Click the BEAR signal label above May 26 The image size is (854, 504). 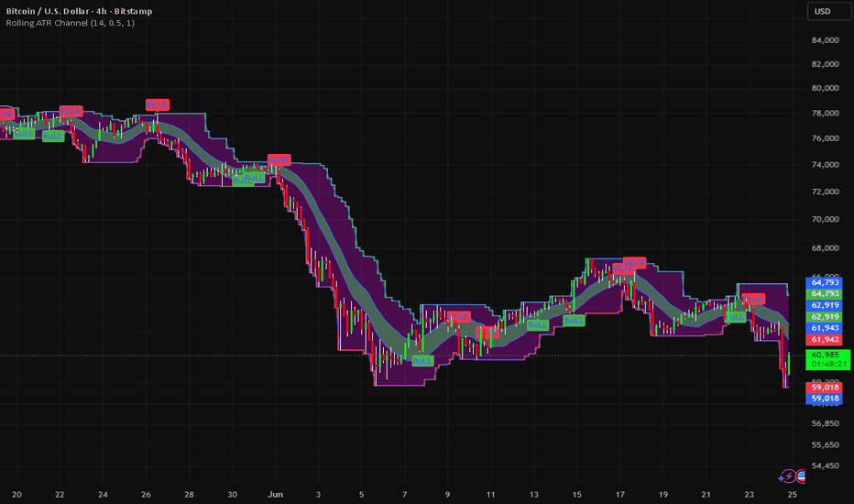[158, 104]
